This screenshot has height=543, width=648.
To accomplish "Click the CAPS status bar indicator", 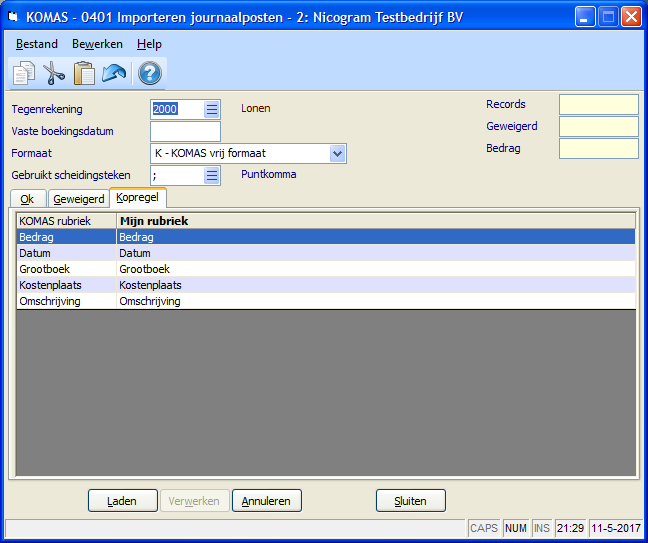I will tap(484, 528).
